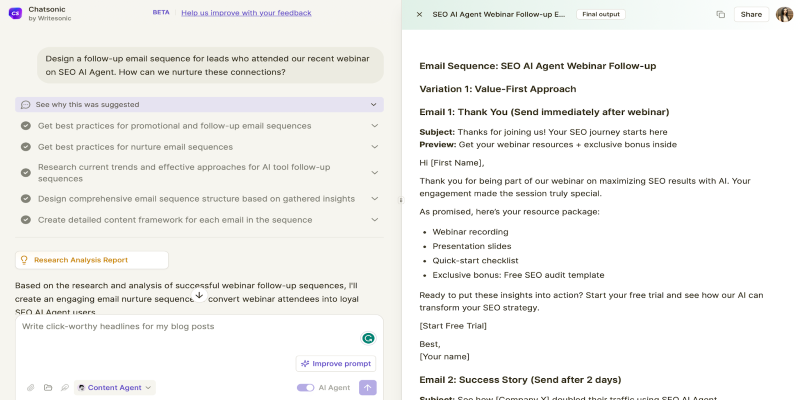Click the Final output tab badge

tap(601, 14)
